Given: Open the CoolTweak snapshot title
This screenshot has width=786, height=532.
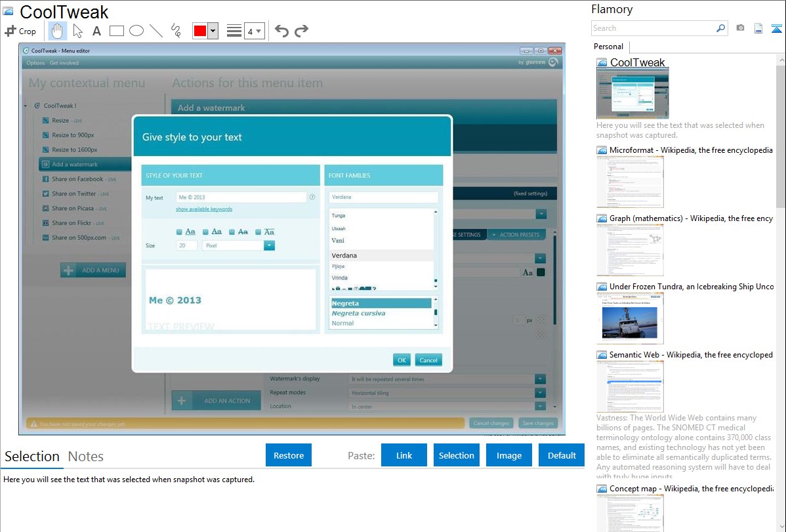Looking at the screenshot, I should (637, 62).
